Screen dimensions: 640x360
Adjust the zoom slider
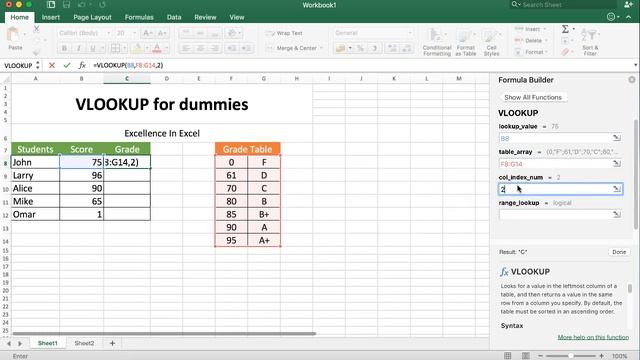click(571, 356)
